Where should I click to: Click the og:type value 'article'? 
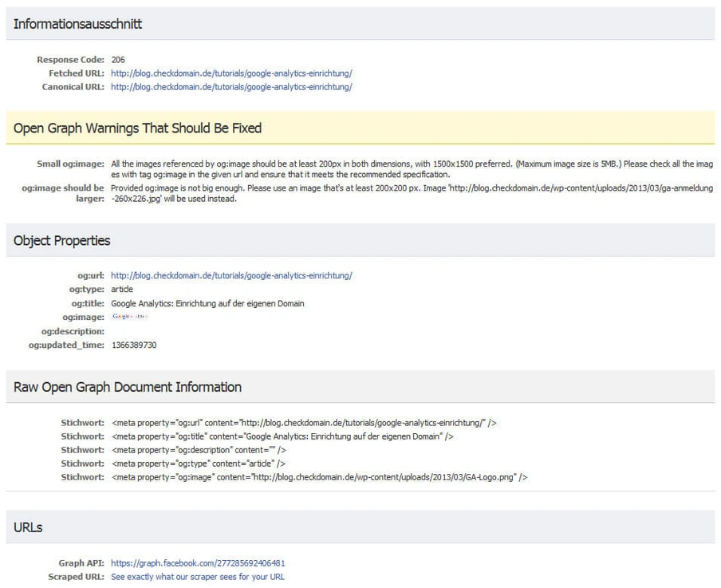[x=122, y=290]
